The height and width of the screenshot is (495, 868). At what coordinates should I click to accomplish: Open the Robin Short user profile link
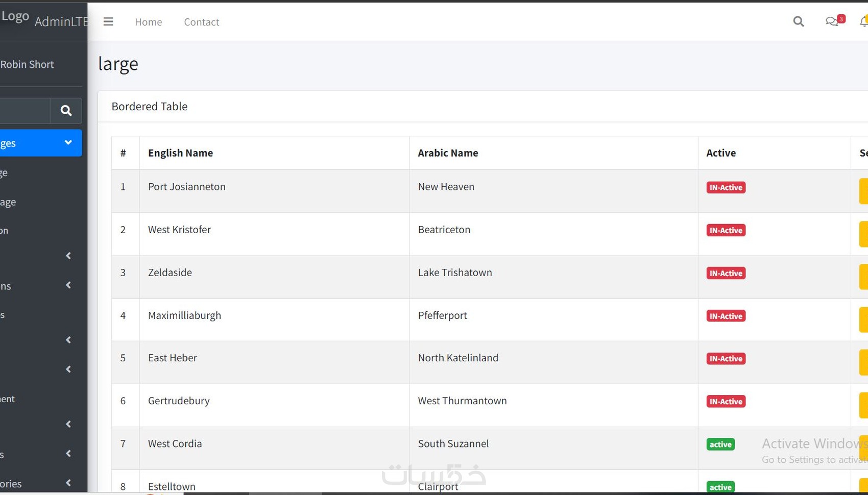[x=27, y=64]
